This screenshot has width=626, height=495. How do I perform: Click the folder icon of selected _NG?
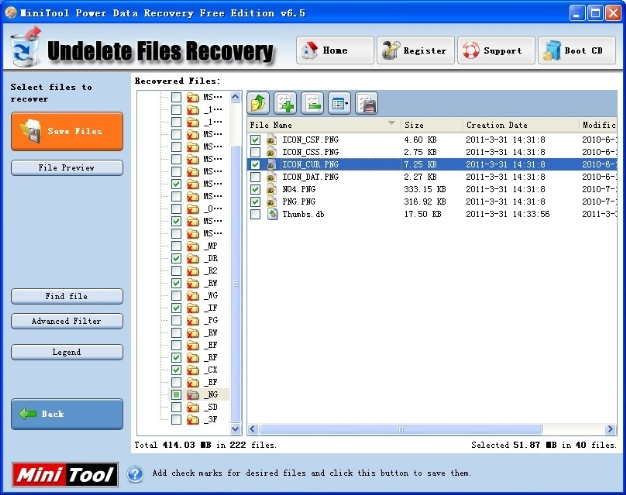[193, 395]
